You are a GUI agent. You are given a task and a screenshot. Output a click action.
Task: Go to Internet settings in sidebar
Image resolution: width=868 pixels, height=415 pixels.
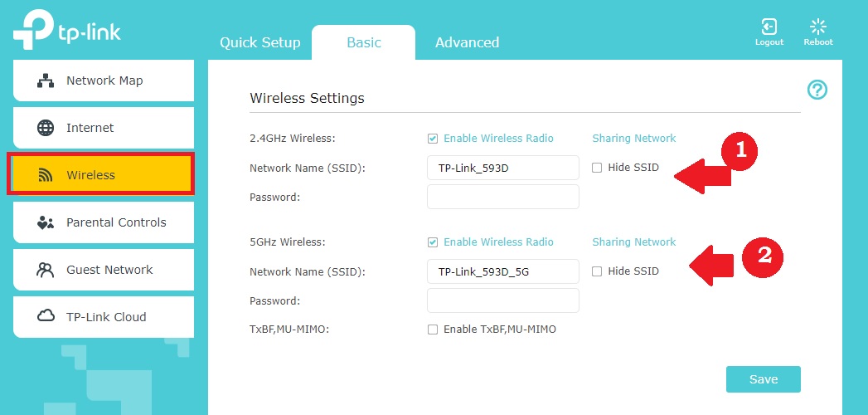[104, 128]
